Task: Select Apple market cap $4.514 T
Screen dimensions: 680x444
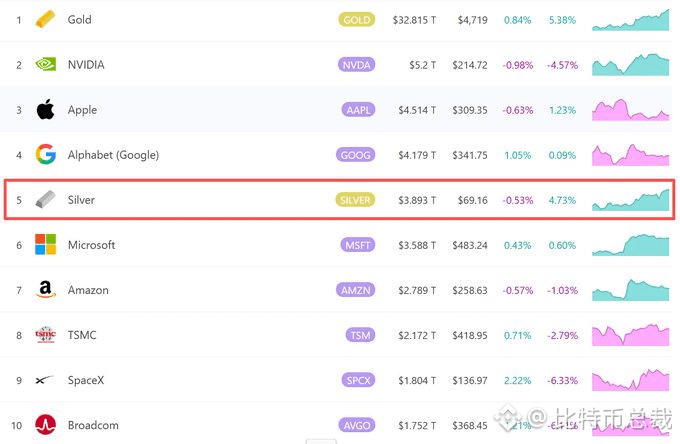Action: point(417,110)
